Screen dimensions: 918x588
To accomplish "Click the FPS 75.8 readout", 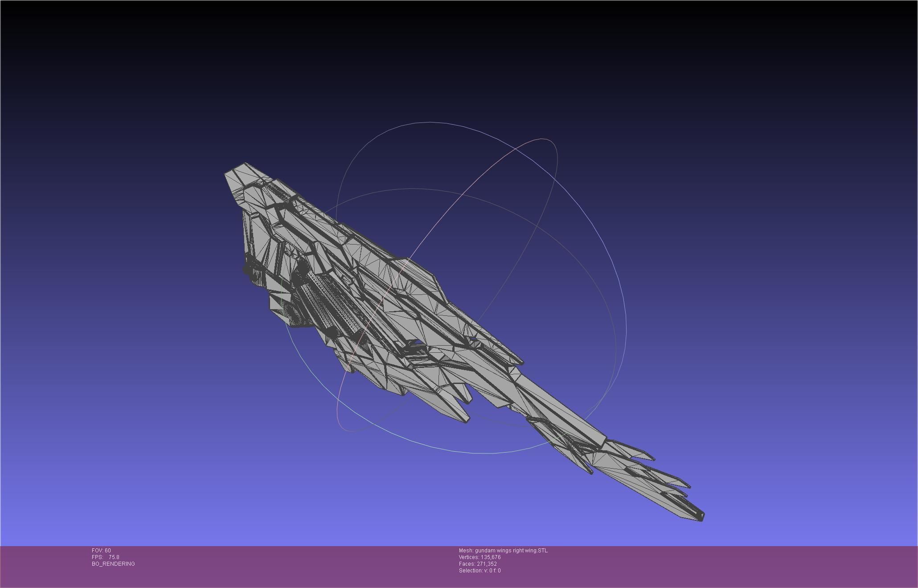I will click(105, 557).
